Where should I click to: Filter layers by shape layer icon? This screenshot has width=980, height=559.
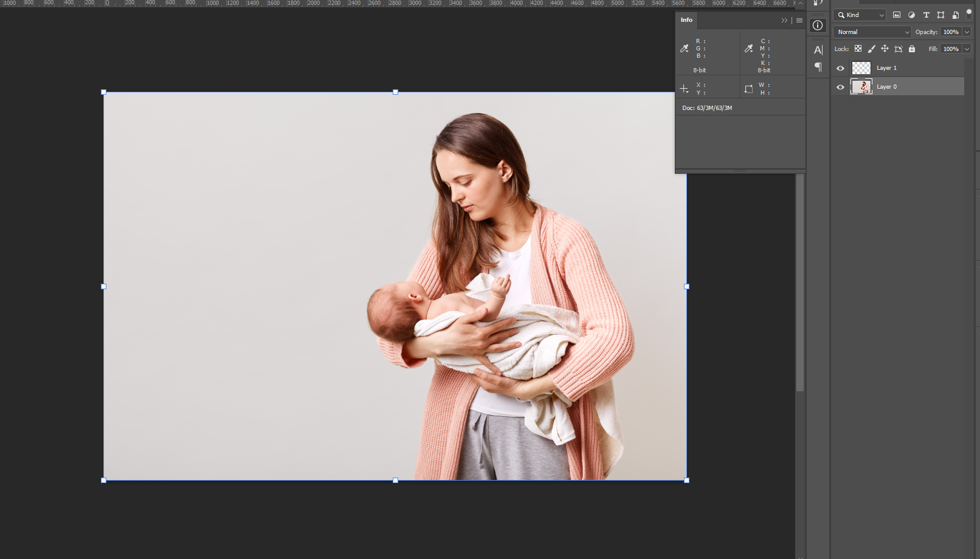pos(940,15)
